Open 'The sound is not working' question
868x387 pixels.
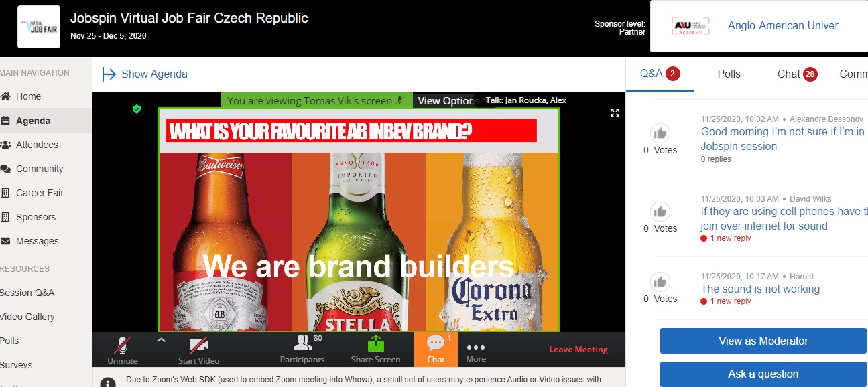click(x=760, y=289)
